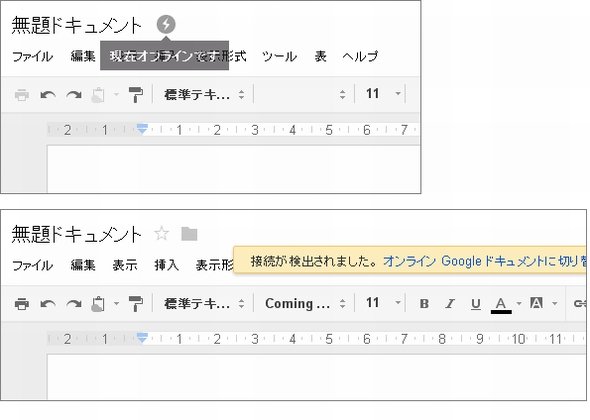Open the ツール menu in the upper screenshot
590x420 pixels.
point(279,56)
